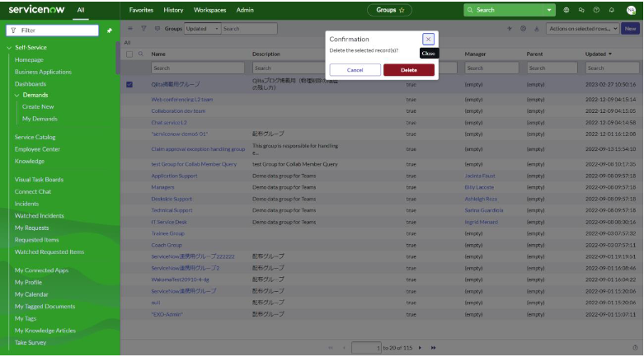Open the Favorites menu
Screen dimensions: 644x357
pos(141,10)
